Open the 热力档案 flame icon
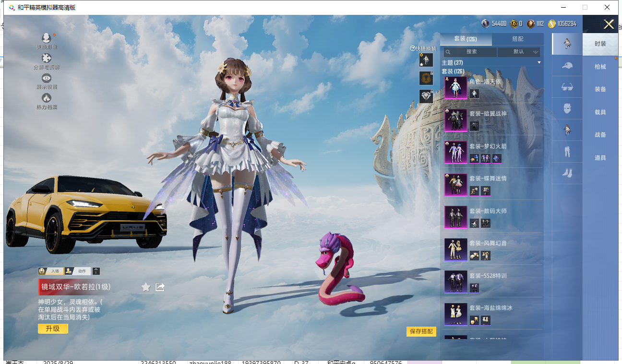 [x=47, y=98]
